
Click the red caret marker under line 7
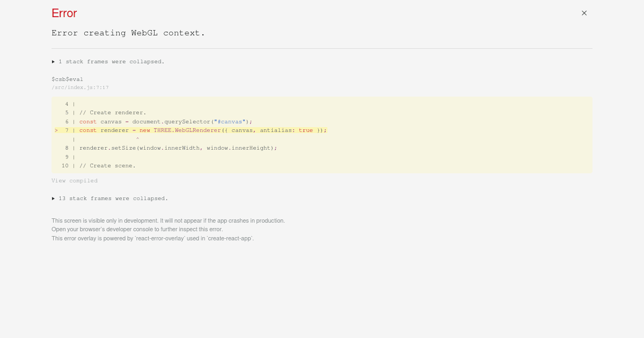pyautogui.click(x=137, y=139)
